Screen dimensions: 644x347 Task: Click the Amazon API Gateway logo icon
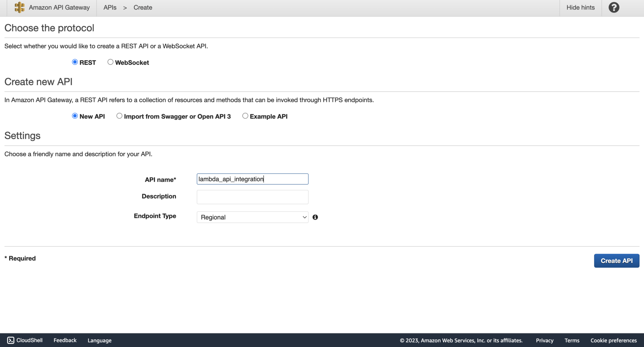(x=19, y=8)
